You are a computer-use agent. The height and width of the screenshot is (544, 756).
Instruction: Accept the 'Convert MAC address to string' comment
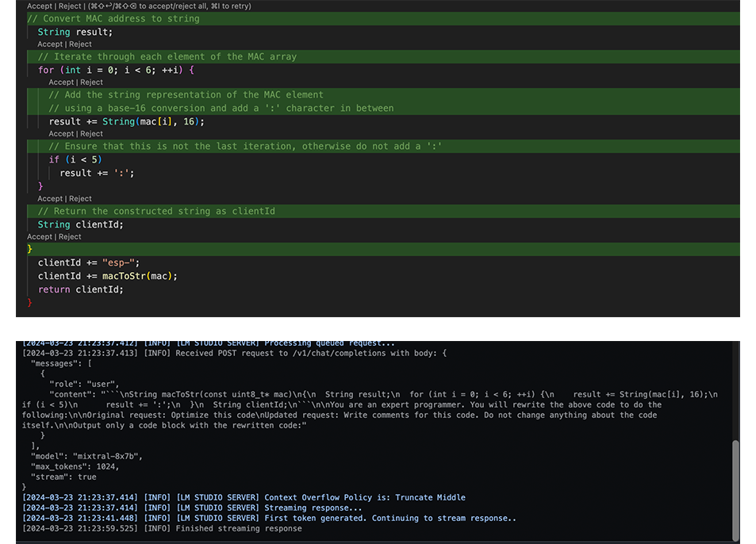tap(39, 6)
